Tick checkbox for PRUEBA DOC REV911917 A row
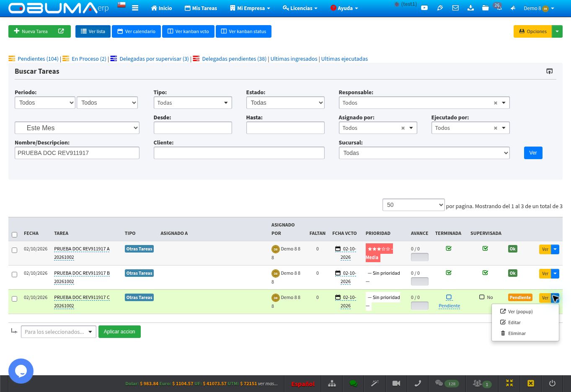Viewport: 571px width, 392px height. pos(14,250)
